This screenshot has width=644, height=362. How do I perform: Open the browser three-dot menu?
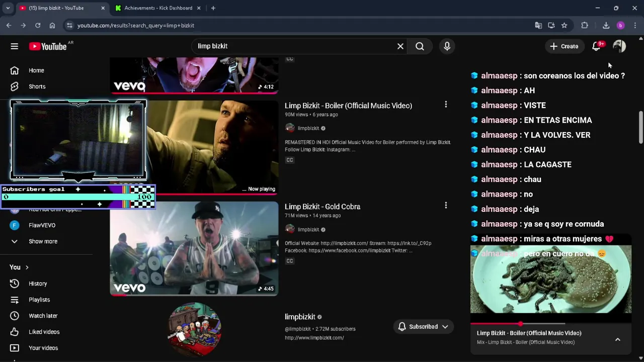point(635,25)
